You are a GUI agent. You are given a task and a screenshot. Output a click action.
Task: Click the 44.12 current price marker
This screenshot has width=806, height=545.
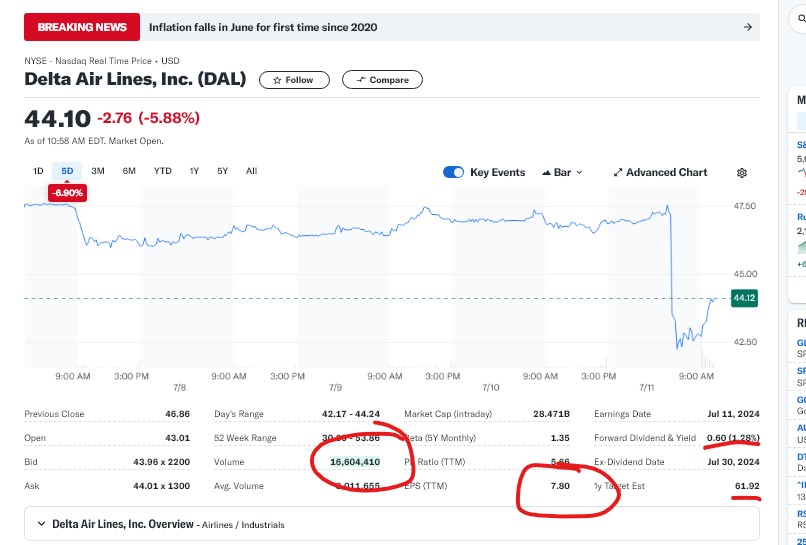[x=744, y=298]
